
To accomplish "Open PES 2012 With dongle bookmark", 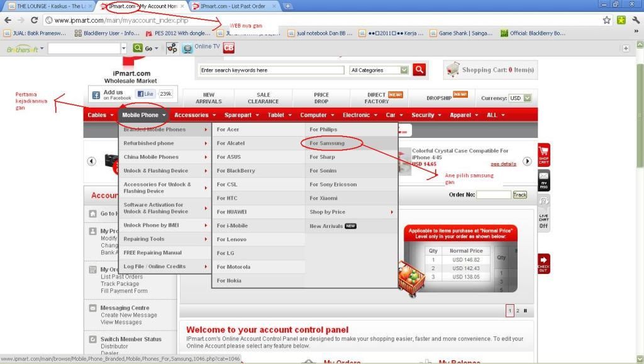I will point(178,33).
